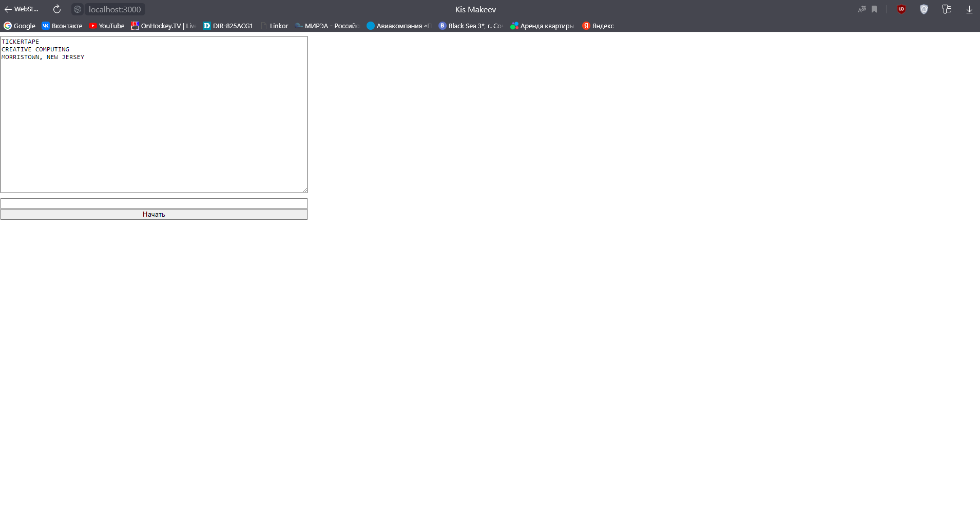Screen dimensions: 980x514
Task: Click the TICKERTAPE text area
Action: point(153,114)
